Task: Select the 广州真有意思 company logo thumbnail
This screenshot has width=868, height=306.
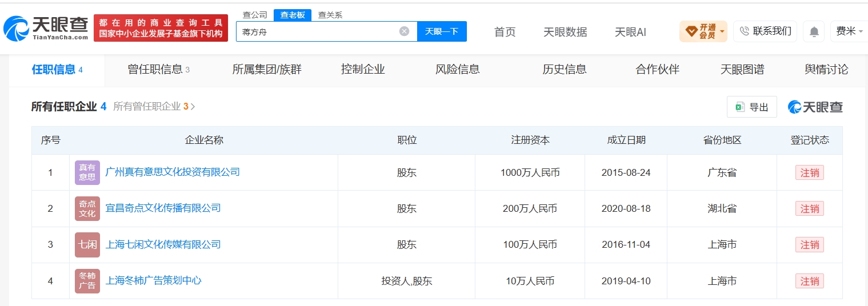Action: click(x=87, y=172)
